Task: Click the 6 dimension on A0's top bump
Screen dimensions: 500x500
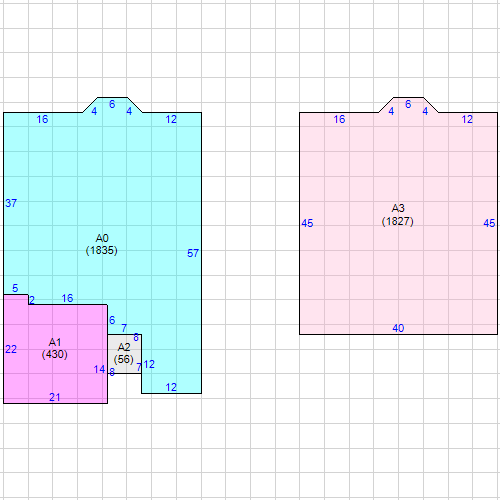Action: coord(112,104)
